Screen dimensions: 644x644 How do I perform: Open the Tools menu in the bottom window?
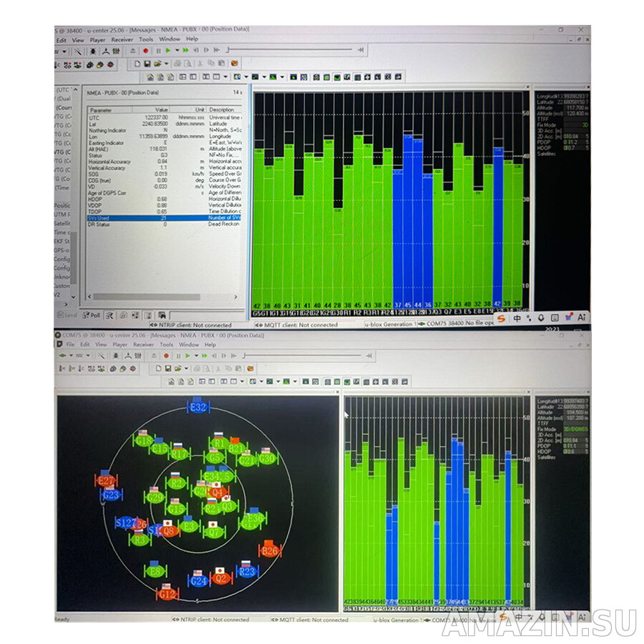(166, 344)
